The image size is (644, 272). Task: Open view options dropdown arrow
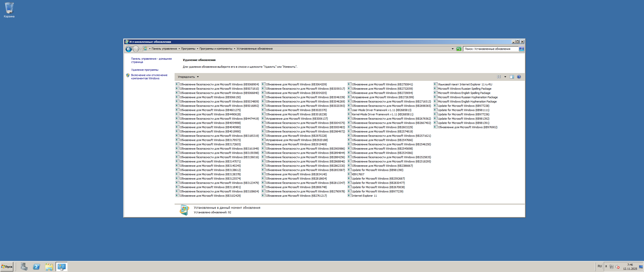(x=505, y=77)
